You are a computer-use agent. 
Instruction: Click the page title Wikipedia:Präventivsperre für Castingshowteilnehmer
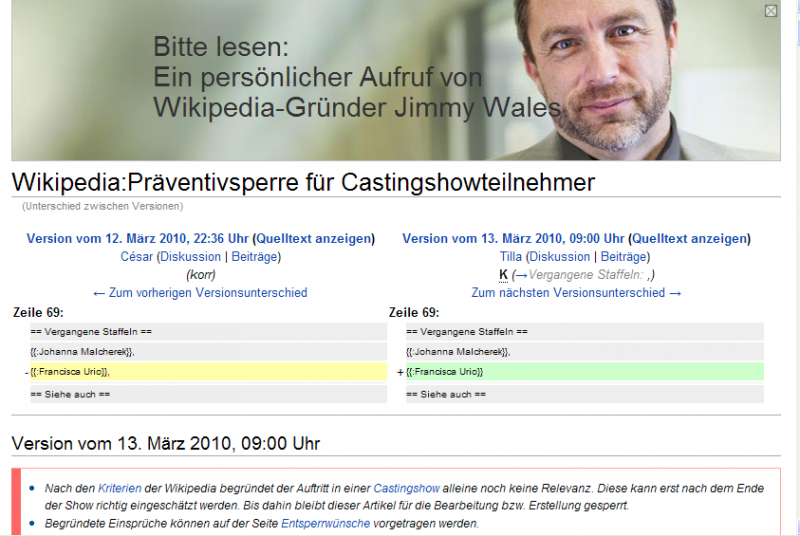click(x=303, y=183)
